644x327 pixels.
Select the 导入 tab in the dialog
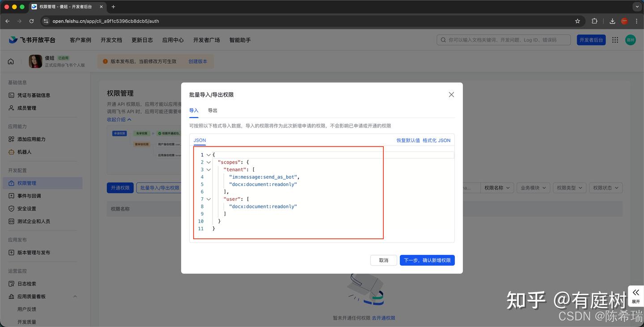click(x=194, y=110)
